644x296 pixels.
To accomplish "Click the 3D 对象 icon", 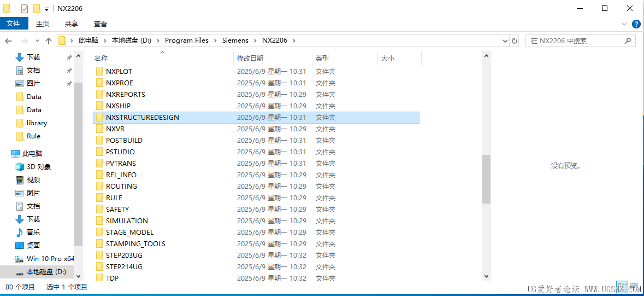I will [20, 167].
